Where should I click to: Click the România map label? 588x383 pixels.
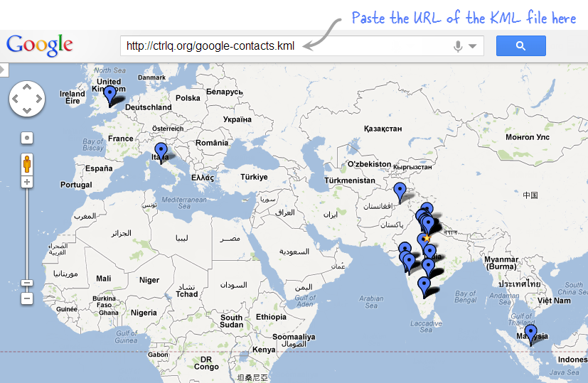pos(212,143)
